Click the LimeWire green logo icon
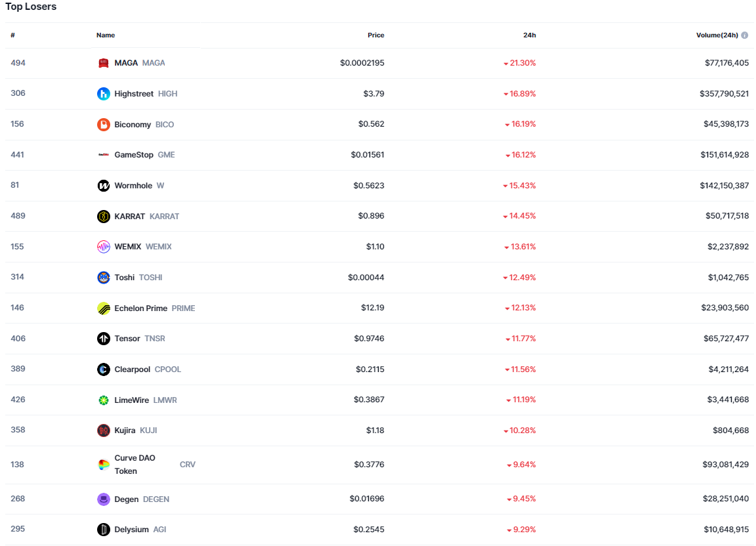Viewport: 756px width, 546px height. click(x=104, y=400)
